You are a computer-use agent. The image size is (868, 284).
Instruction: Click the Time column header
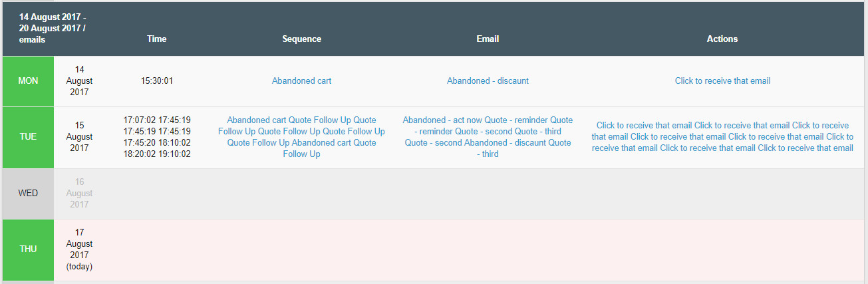157,39
